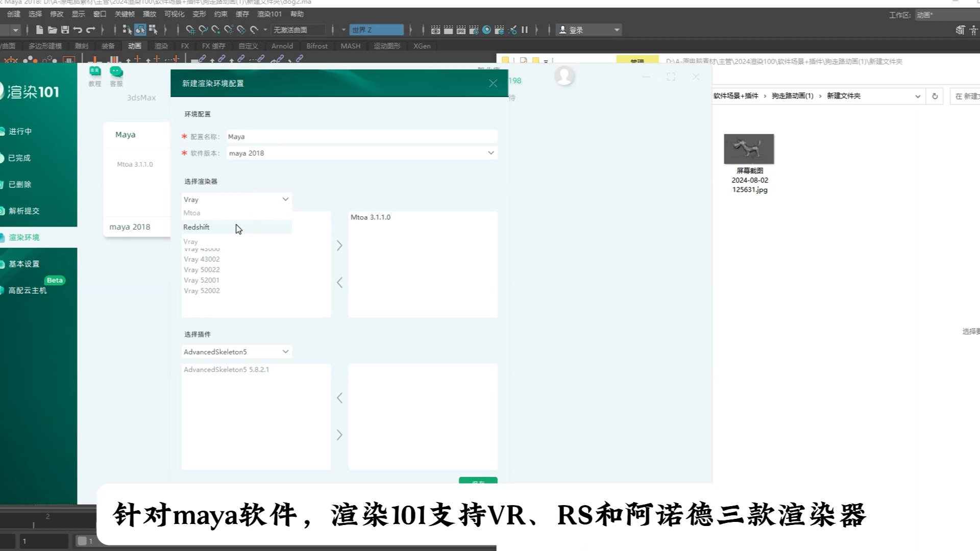
Task: Open the Render Setup editor icon
Action: click(499, 30)
